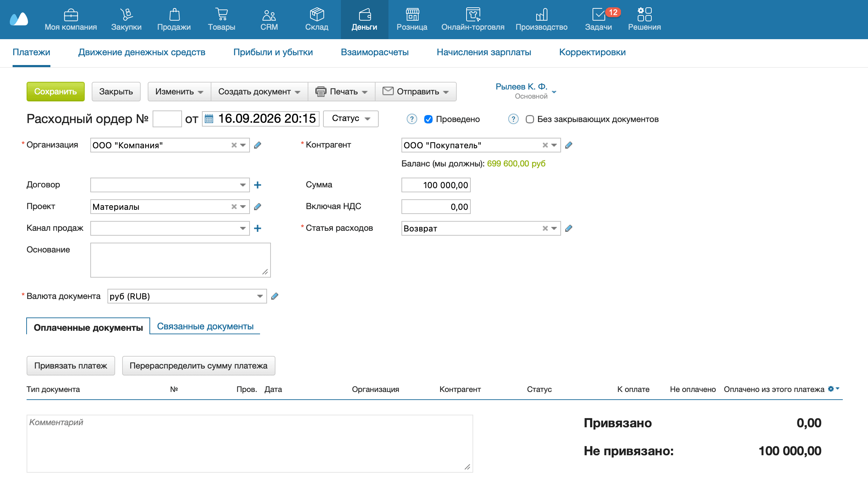Click the Основание text area
Image resolution: width=868 pixels, height=486 pixels.
[x=181, y=260]
